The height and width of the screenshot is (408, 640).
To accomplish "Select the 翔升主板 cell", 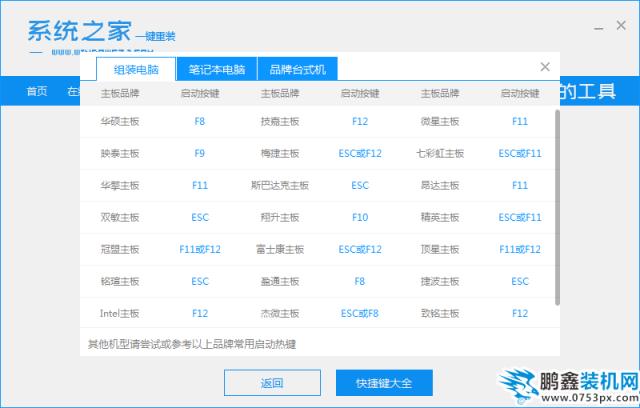I will (280, 217).
